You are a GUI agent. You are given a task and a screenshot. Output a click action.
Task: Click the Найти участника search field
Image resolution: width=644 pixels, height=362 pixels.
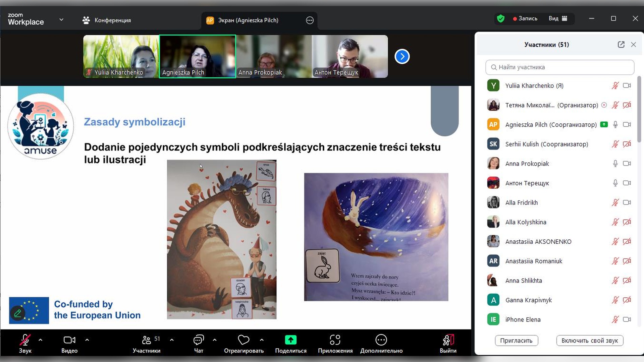click(559, 67)
